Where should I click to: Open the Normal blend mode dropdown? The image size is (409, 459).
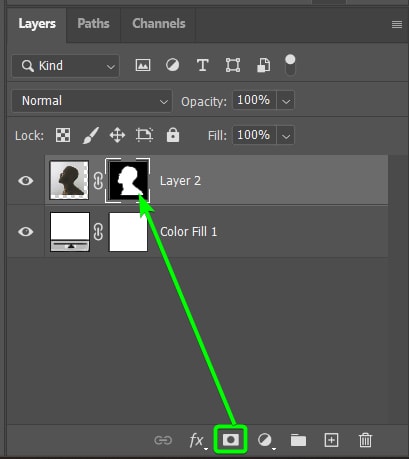[x=92, y=101]
